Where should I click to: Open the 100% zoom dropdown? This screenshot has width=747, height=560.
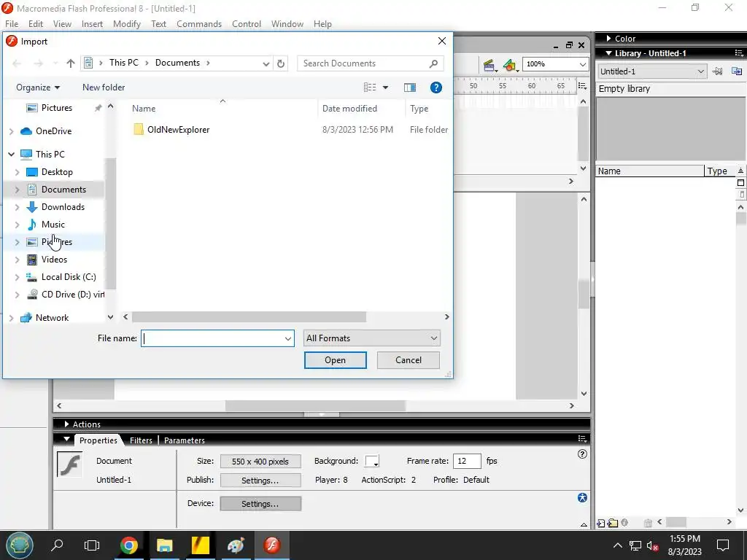click(x=582, y=64)
